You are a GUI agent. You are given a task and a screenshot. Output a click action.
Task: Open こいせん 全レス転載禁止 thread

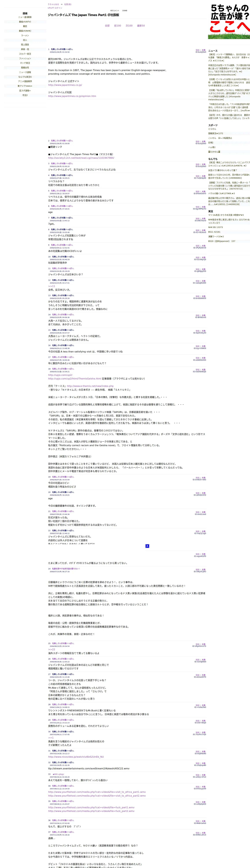click(x=220, y=138)
